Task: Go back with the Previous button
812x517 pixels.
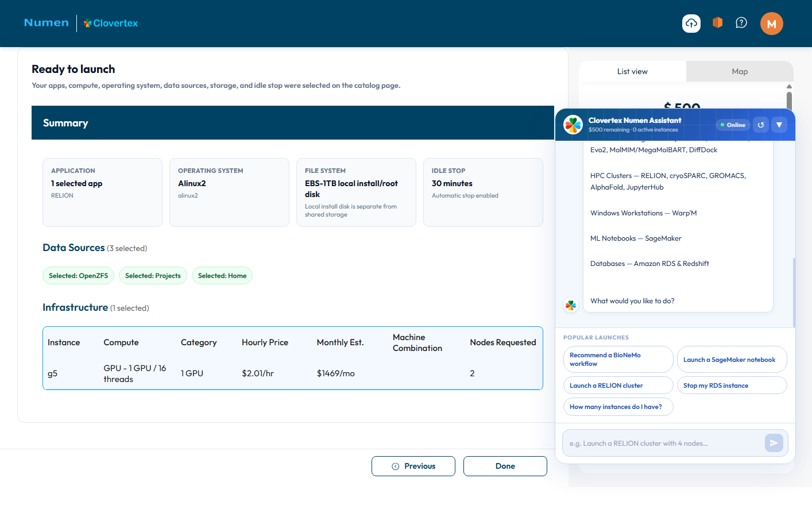Action: [x=413, y=466]
